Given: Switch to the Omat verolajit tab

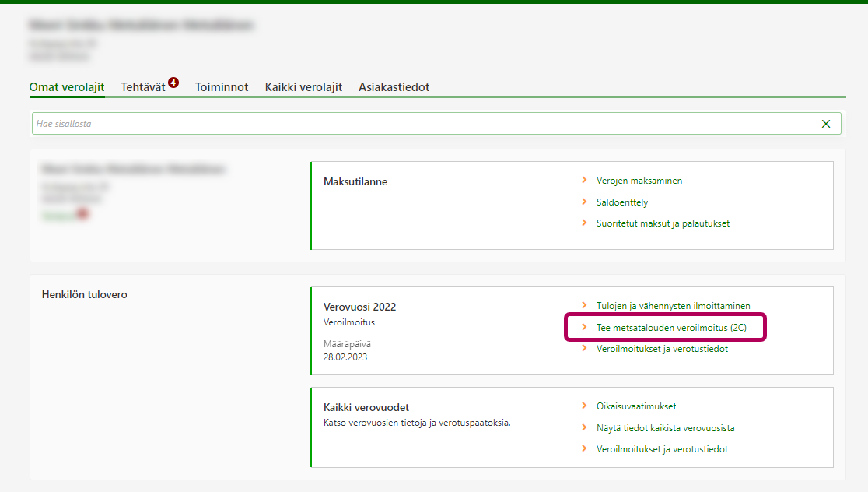Looking at the screenshot, I should 67,87.
